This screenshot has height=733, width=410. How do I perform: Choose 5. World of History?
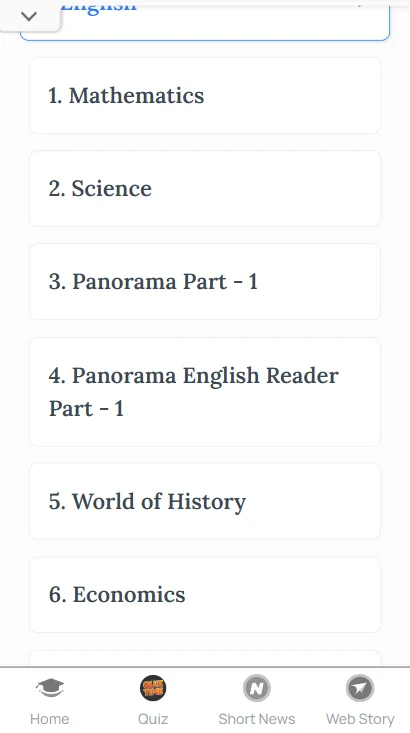[x=205, y=501]
